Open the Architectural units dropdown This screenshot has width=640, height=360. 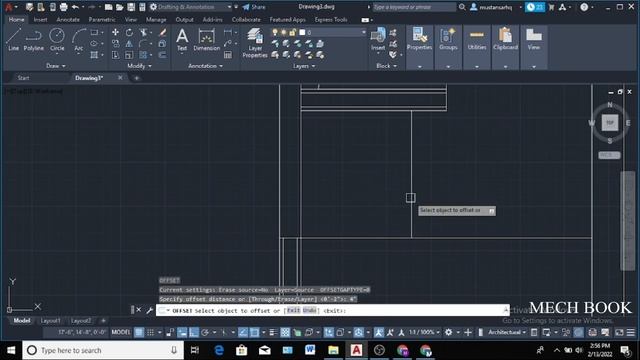[507, 332]
